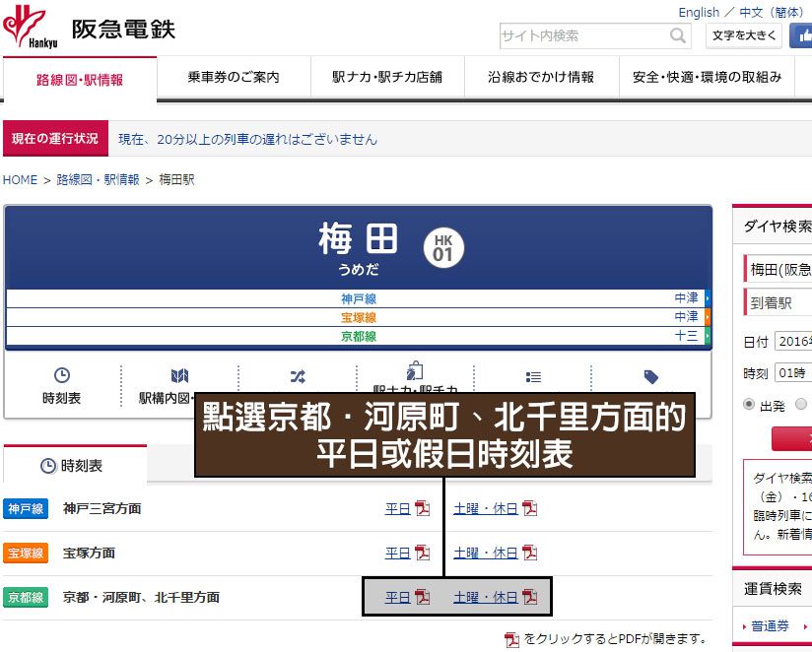Click the 梅田(阪急) departure station field
This screenshot has height=652, width=812.
[x=778, y=269]
